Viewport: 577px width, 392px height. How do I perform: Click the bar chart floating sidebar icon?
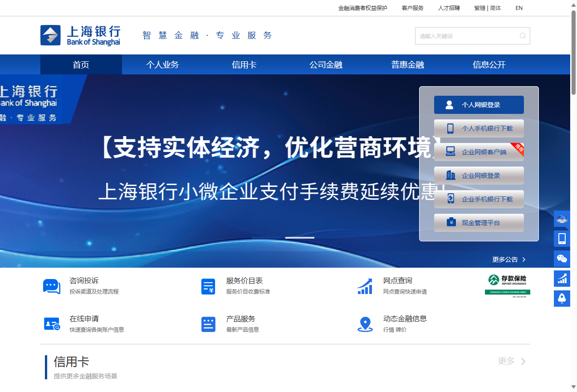tap(562, 279)
